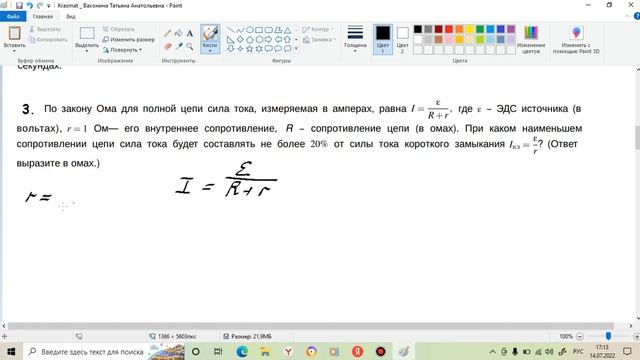Screen dimensions: 640x360
Task: Click the Обрезать crop button
Action: (x=118, y=29)
